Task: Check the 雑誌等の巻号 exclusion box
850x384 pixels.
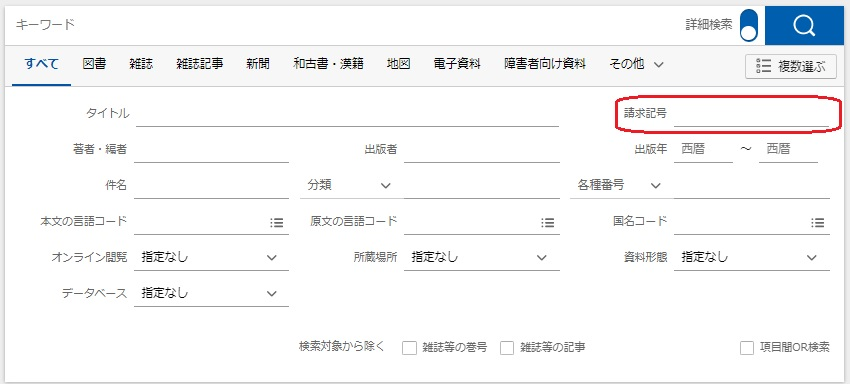Action: (x=409, y=348)
